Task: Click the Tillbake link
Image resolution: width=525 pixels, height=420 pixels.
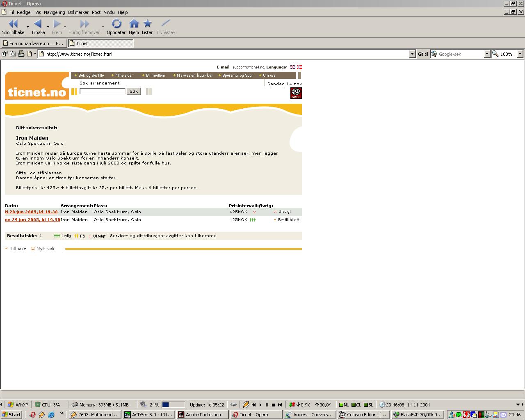Action: [16, 249]
